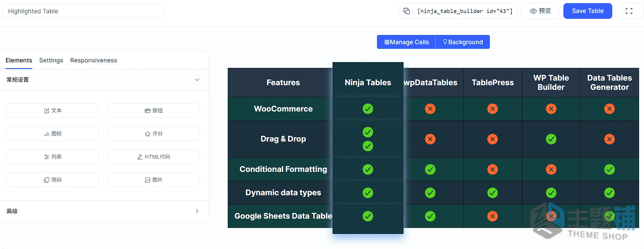Add a 图片 image element
This screenshot has width=644, height=249.
pyautogui.click(x=154, y=180)
